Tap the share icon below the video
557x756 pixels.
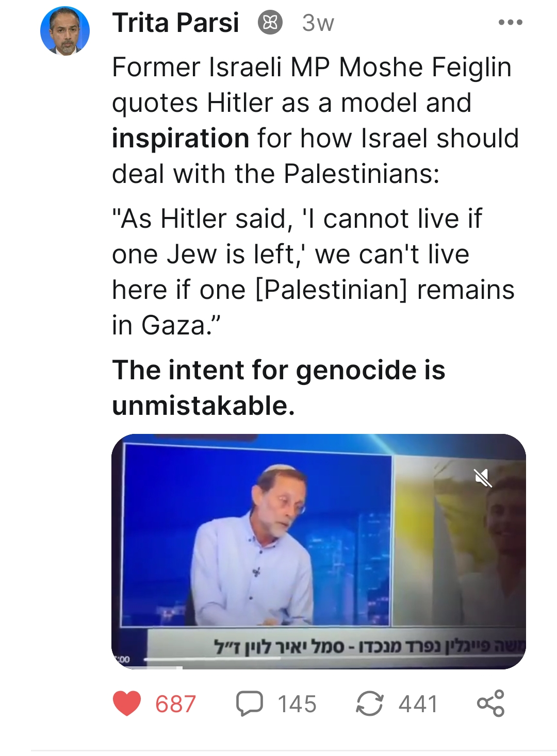pyautogui.click(x=490, y=703)
